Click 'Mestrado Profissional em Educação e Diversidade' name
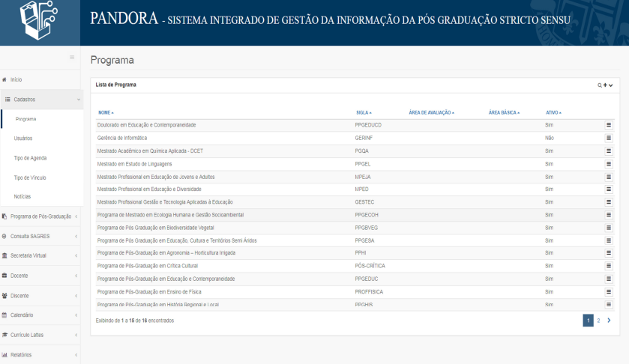 click(x=149, y=189)
